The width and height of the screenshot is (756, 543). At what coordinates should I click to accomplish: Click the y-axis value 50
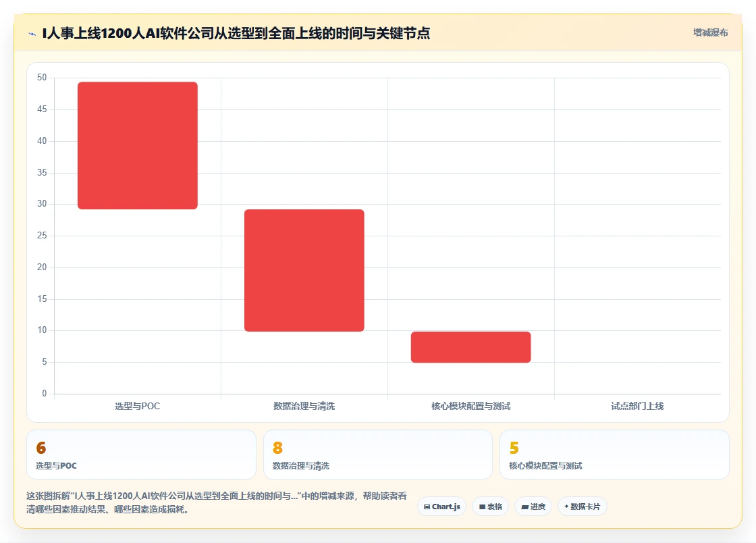click(42, 78)
